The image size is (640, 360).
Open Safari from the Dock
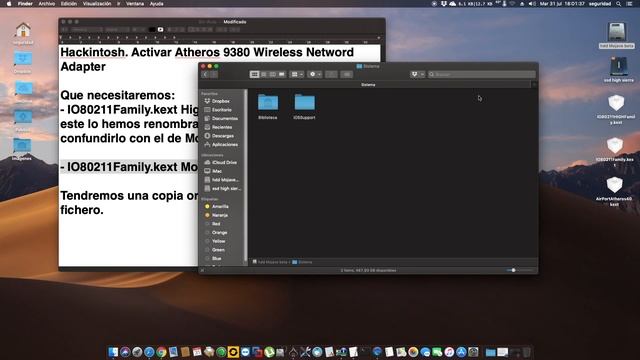coord(149,352)
